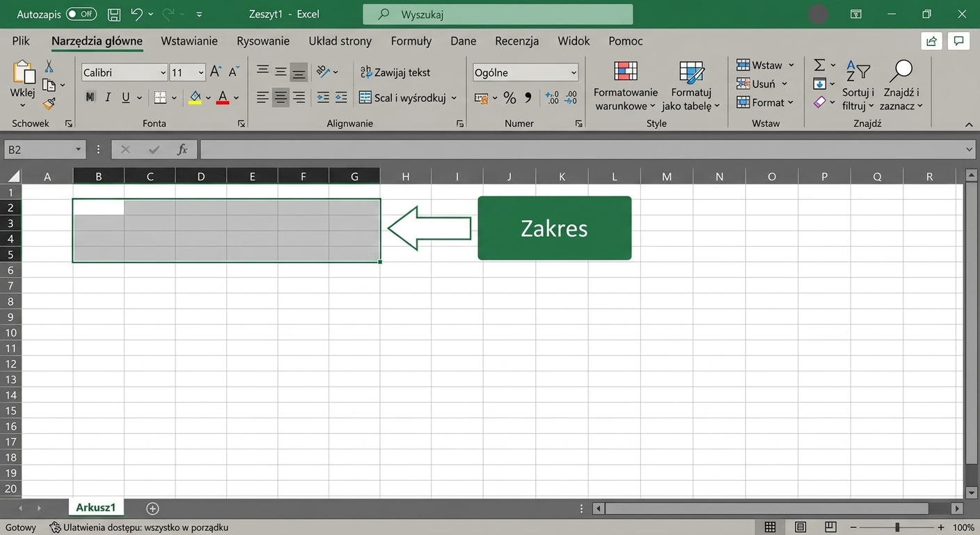Open Formatuj jako tabelę dropdown
This screenshot has height=535, width=980.
click(x=691, y=86)
